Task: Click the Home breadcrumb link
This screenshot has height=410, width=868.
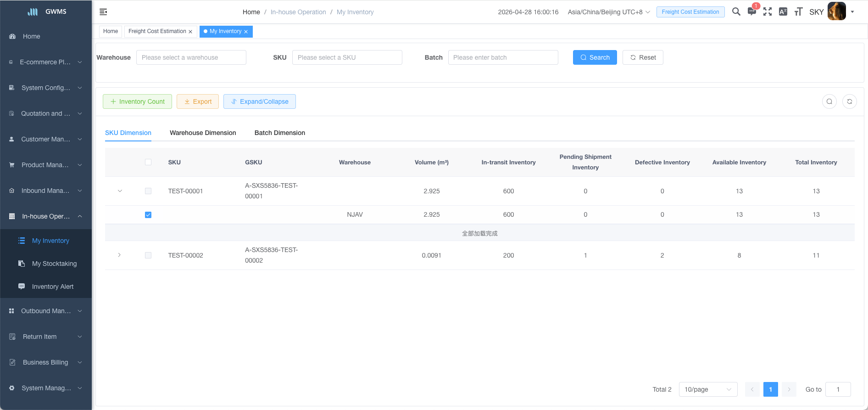Action: pos(251,12)
